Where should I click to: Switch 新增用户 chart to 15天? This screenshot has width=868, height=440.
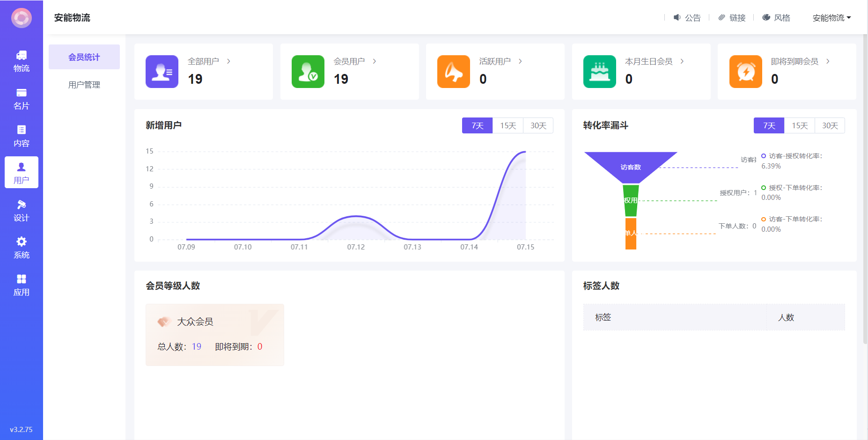pyautogui.click(x=508, y=125)
